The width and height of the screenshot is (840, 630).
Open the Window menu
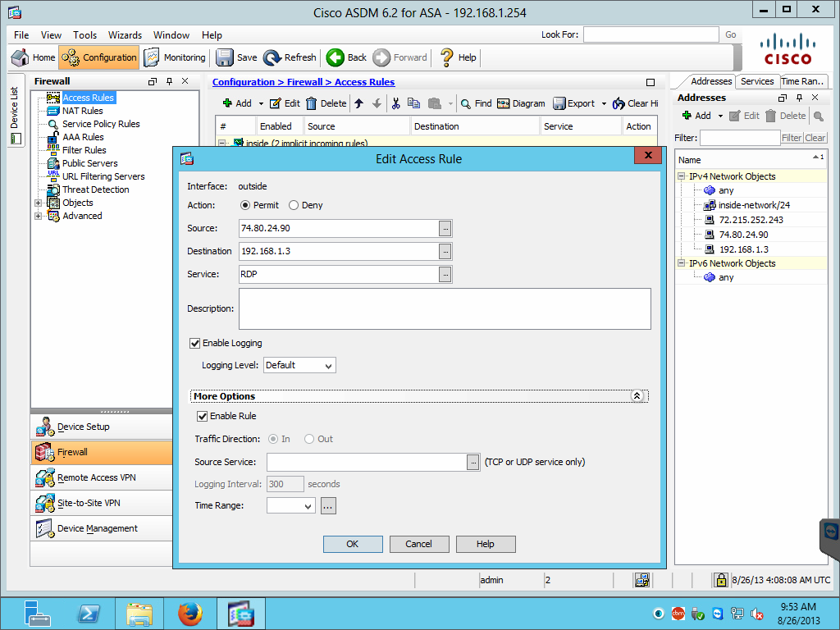[x=171, y=34]
